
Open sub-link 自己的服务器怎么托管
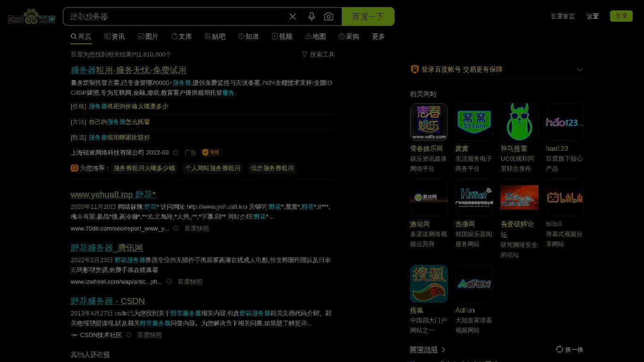click(x=119, y=122)
